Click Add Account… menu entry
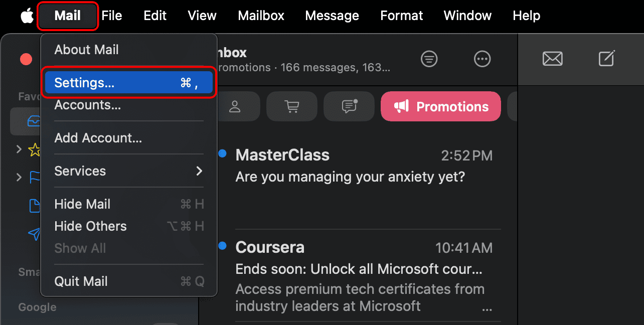The width and height of the screenshot is (644, 325). click(x=98, y=138)
